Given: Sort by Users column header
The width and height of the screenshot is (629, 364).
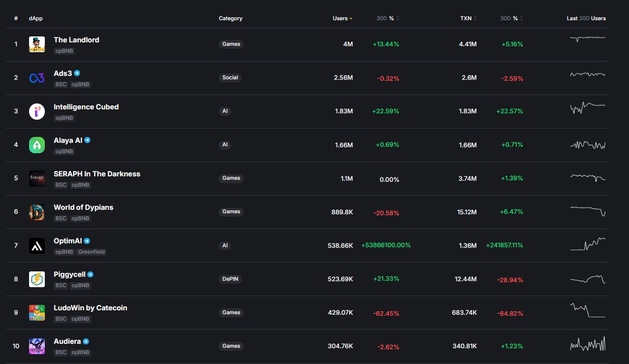Looking at the screenshot, I should 342,18.
